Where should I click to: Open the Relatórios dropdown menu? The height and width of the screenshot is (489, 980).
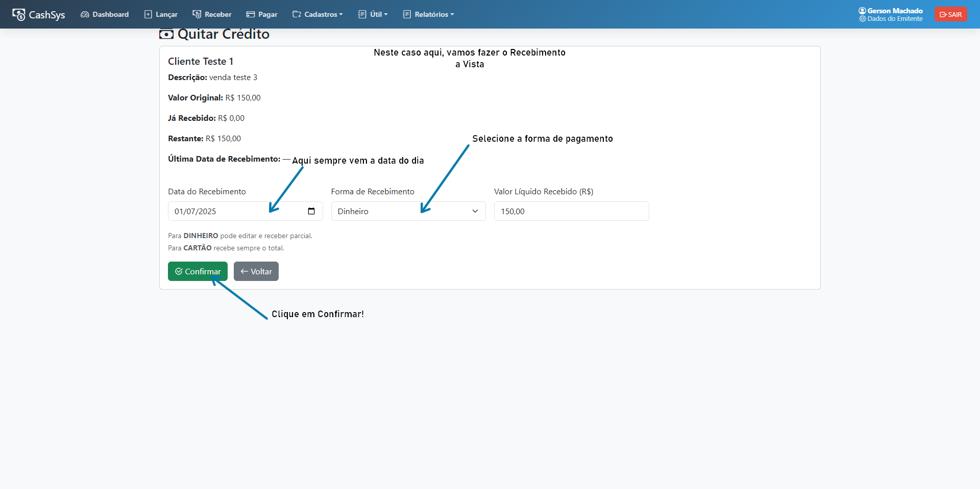point(428,14)
